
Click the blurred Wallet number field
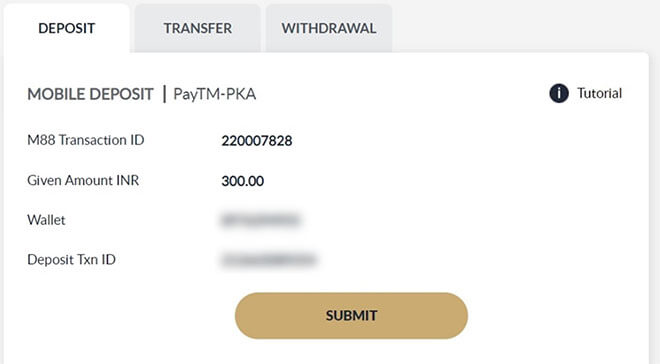[x=260, y=220]
